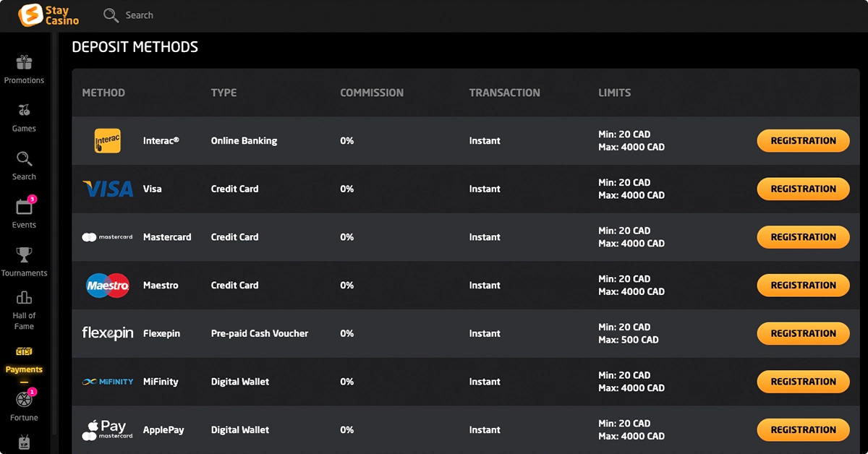Click Registration button for Interac
Image resolution: width=868 pixels, height=454 pixels.
(x=803, y=141)
